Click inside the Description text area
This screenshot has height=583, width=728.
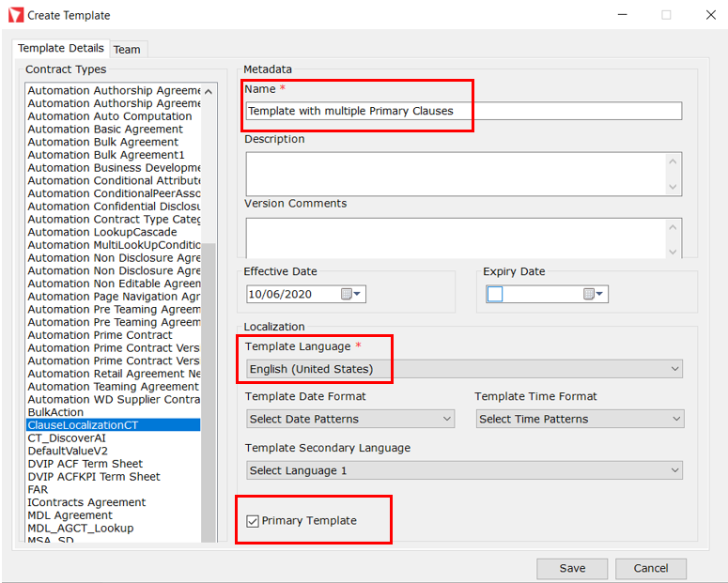pos(456,174)
